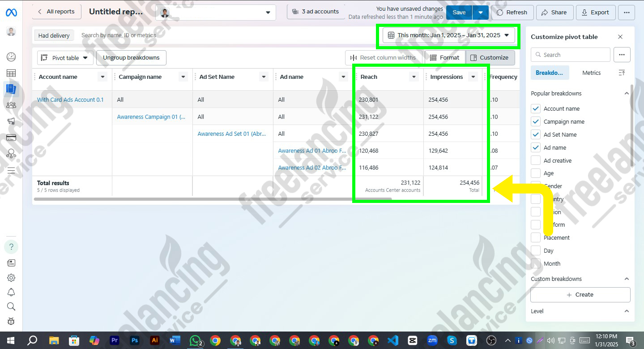
Task: Open the megaphone advertising settings icon
Action: (x=11, y=121)
